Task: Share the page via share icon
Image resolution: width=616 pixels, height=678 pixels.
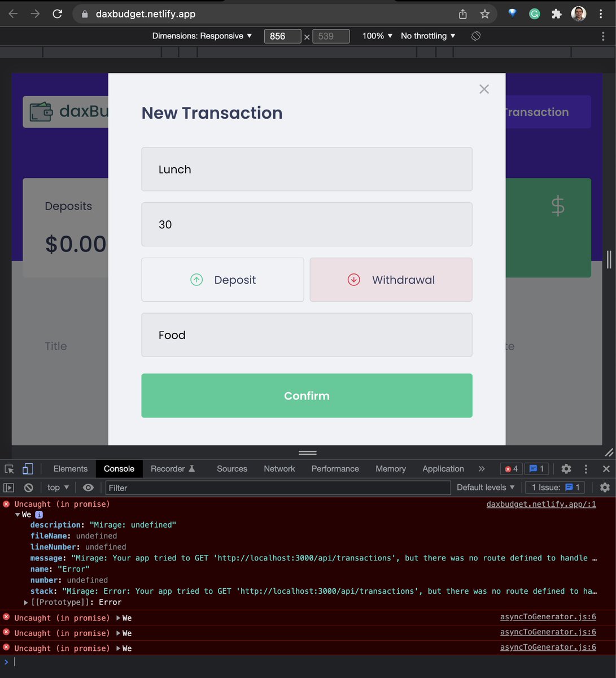Action: pos(463,14)
